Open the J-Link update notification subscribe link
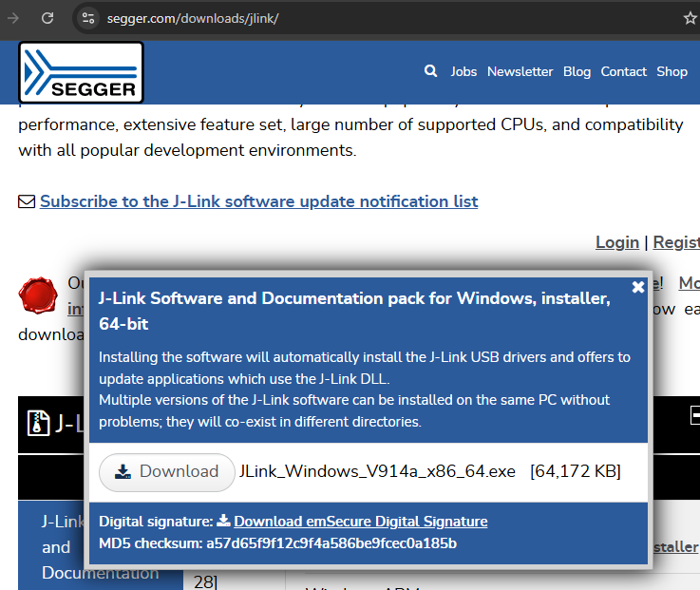700x590 pixels. 259,201
